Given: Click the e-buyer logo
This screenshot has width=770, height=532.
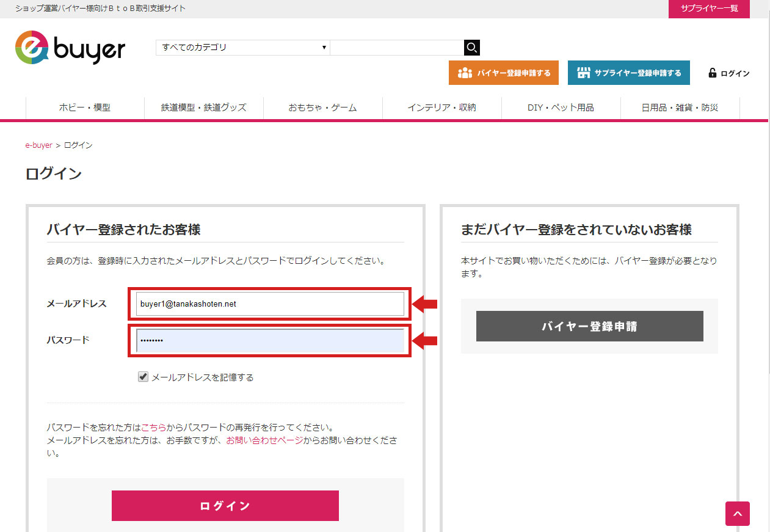Looking at the screenshot, I should click(x=70, y=48).
